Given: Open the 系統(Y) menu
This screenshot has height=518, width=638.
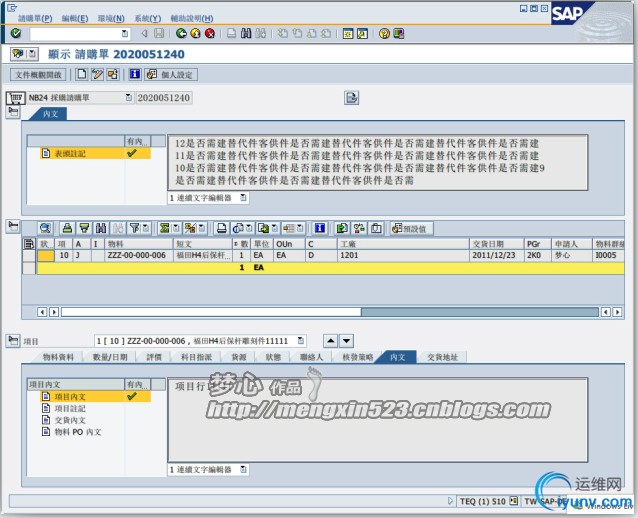Looking at the screenshot, I should pyautogui.click(x=148, y=18).
